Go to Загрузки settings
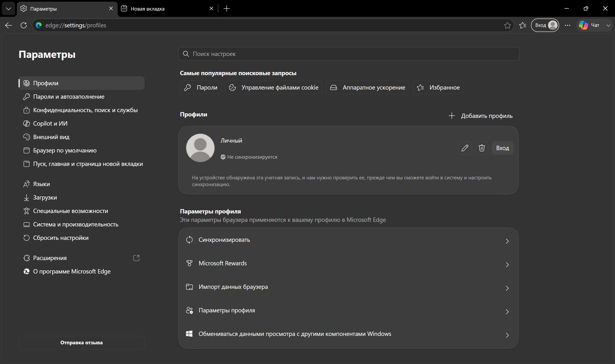The height and width of the screenshot is (364, 615). (x=81, y=197)
